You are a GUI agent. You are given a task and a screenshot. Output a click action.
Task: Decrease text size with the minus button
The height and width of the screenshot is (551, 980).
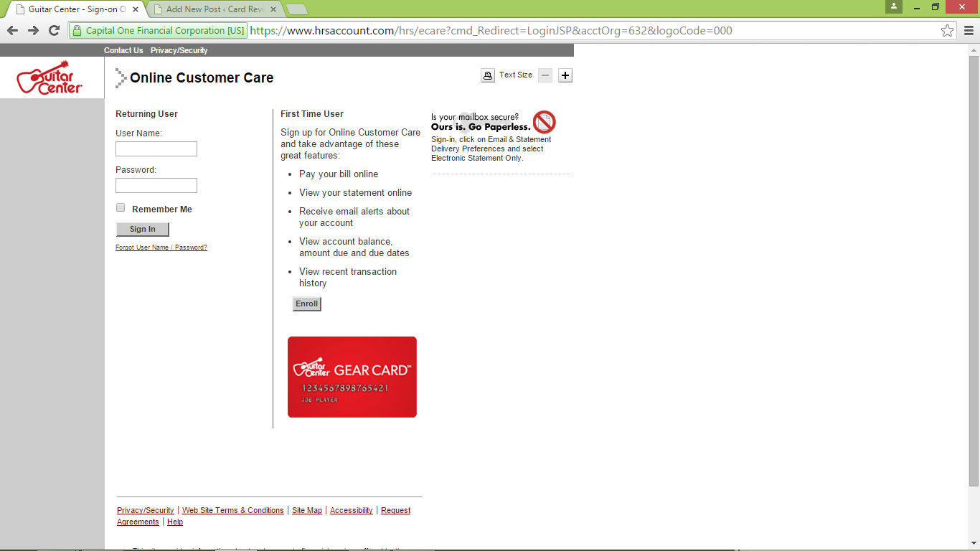[545, 75]
